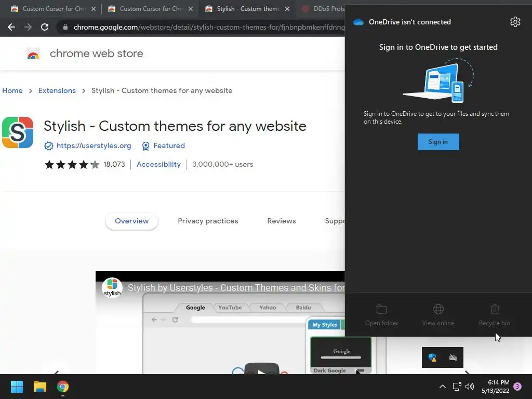Collapse hidden tray icons chevron

443,387
